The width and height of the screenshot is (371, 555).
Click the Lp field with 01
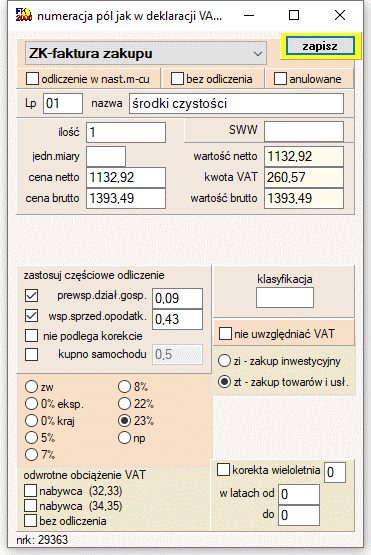(63, 103)
